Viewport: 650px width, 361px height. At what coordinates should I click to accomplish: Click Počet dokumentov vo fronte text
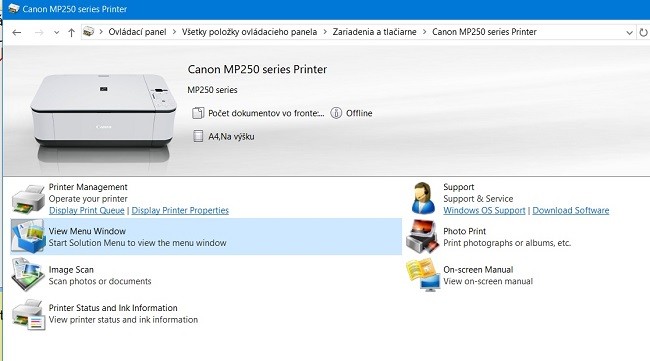[x=266, y=113]
